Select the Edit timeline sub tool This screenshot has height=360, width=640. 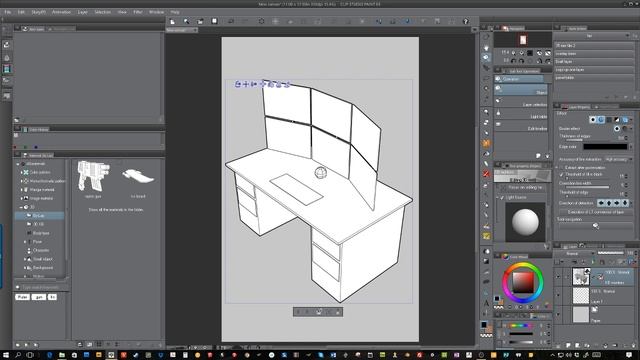[521, 125]
